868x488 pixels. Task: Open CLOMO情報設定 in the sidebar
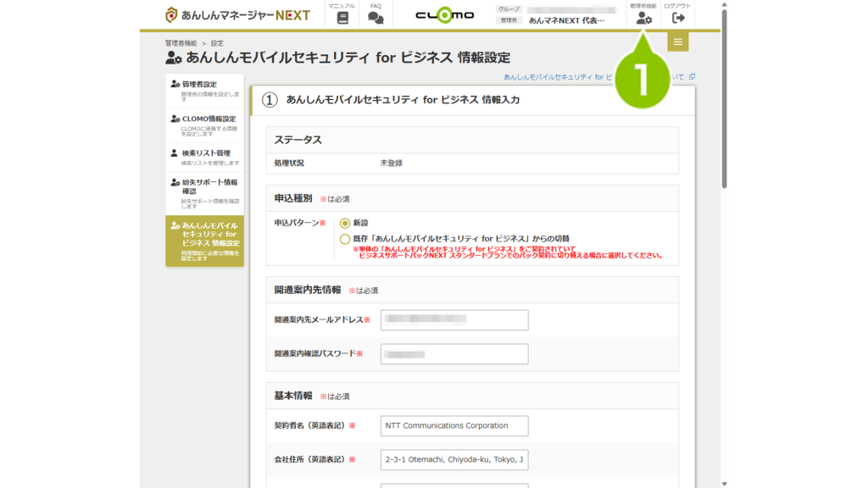point(204,125)
